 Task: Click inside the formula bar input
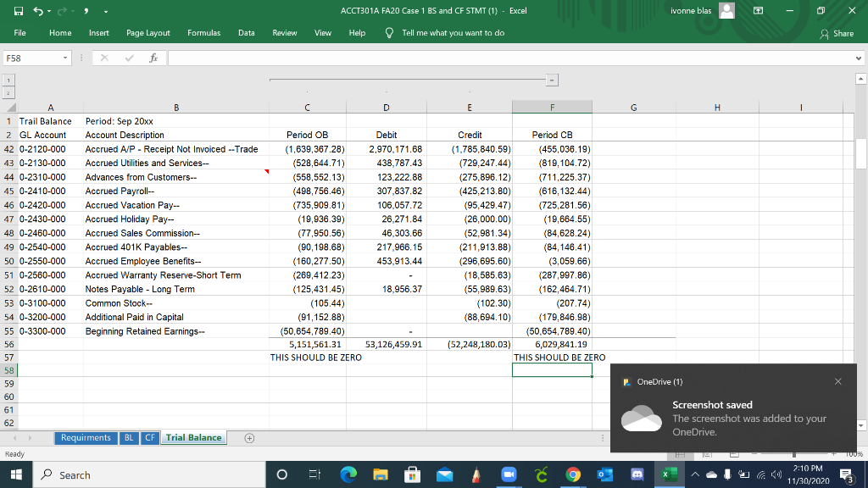click(509, 58)
